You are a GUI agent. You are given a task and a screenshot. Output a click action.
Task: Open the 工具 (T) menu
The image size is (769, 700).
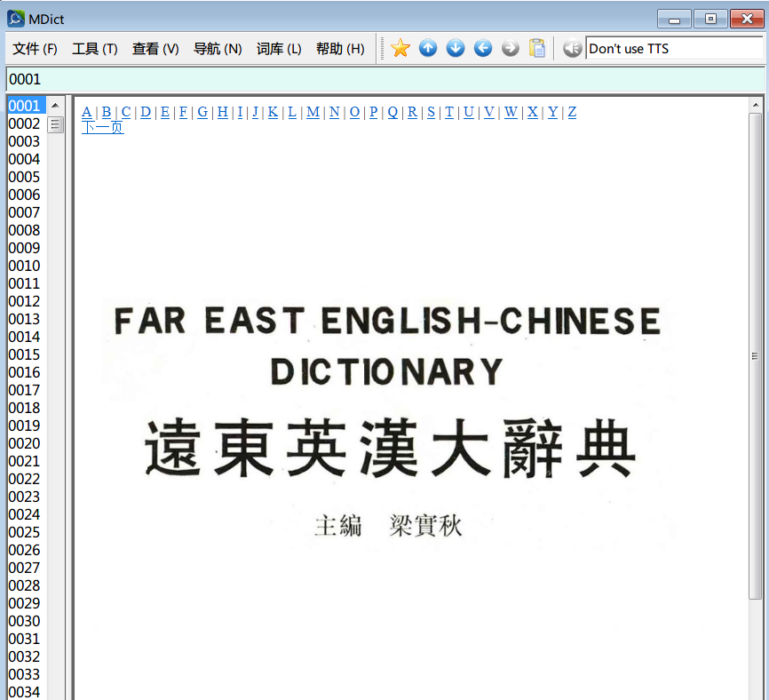pos(95,49)
